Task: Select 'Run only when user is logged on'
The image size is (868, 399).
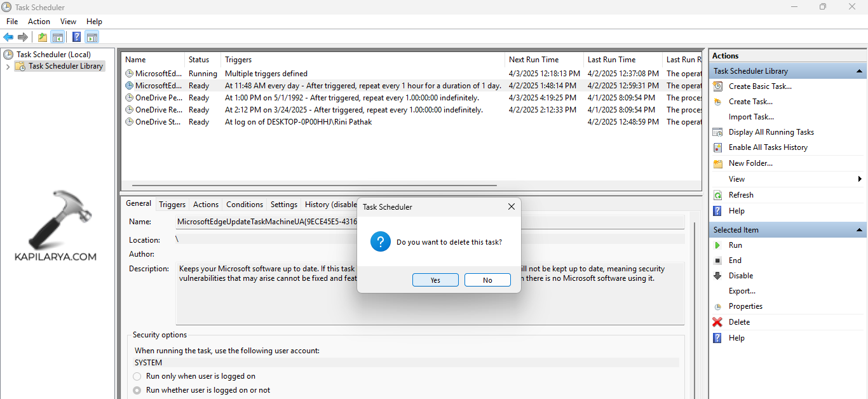Action: click(137, 376)
